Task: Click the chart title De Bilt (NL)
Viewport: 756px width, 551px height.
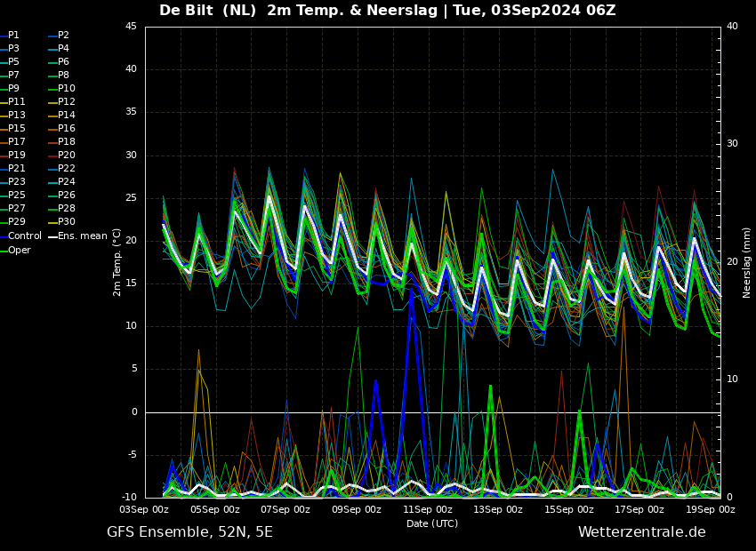Action: pyautogui.click(x=207, y=10)
